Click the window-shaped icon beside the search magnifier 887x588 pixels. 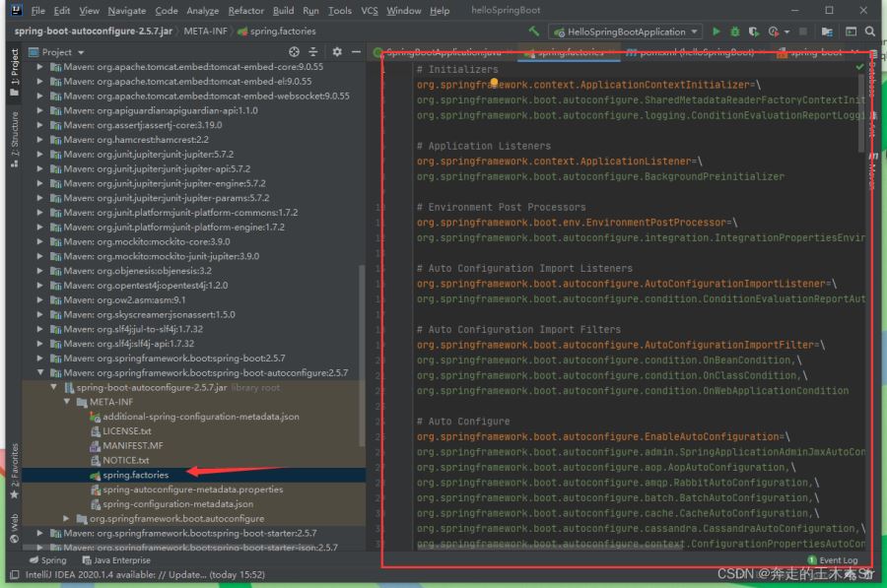pyautogui.click(x=851, y=32)
